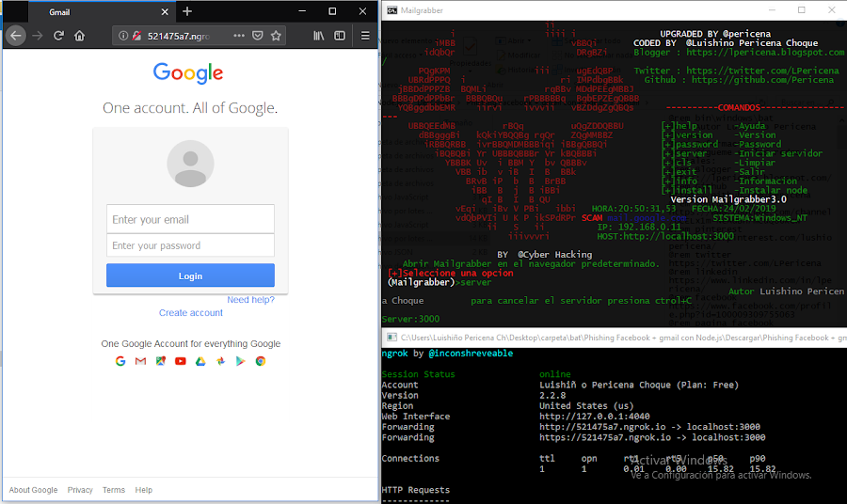Click Mailgrabber console window icon
847x504 pixels.
392,10
